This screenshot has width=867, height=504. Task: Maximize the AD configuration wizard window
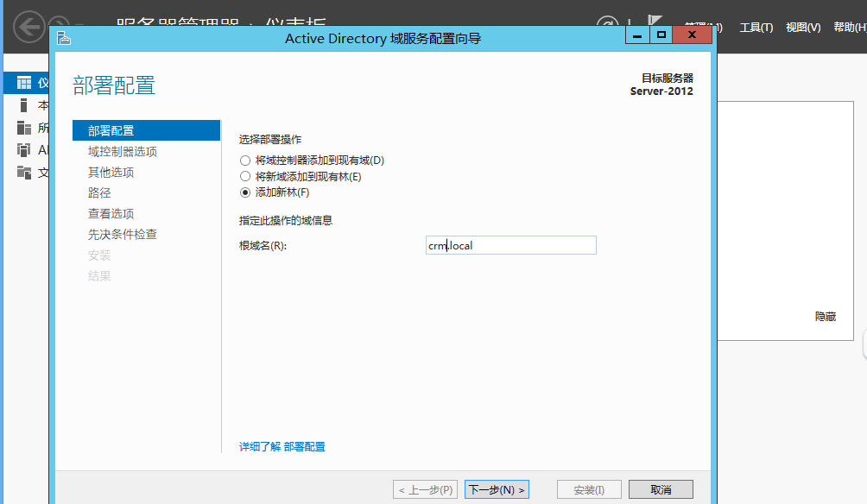pos(661,35)
